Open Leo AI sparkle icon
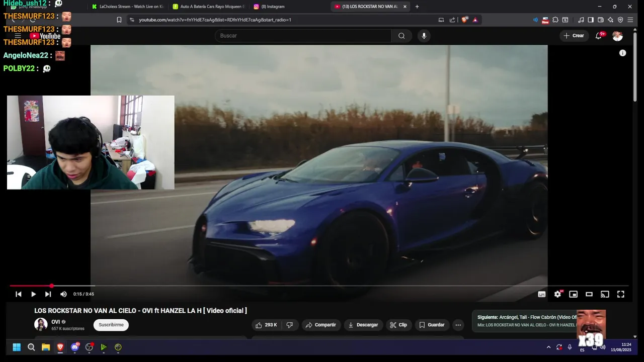The height and width of the screenshot is (362, 644). coord(610,20)
